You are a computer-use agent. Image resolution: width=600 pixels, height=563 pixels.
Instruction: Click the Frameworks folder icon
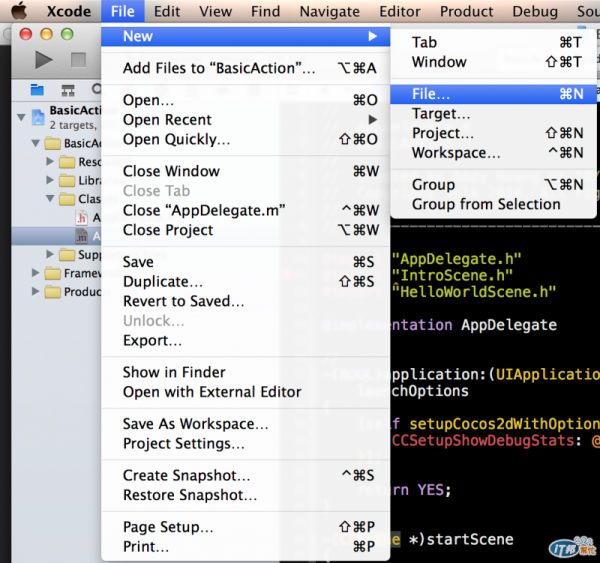pyautogui.click(x=52, y=273)
